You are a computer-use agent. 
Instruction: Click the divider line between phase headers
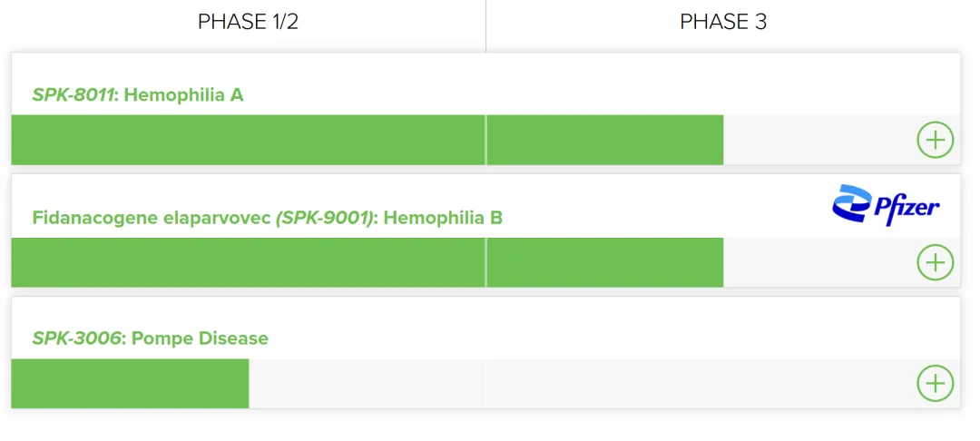pyautogui.click(x=485, y=24)
